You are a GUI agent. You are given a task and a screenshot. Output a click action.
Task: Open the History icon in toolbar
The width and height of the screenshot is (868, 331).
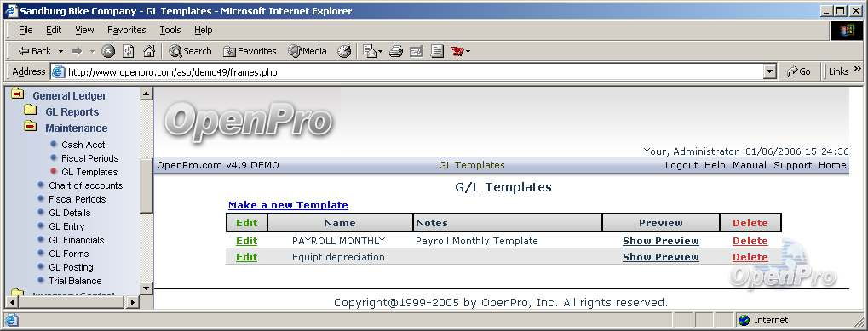[x=344, y=51]
